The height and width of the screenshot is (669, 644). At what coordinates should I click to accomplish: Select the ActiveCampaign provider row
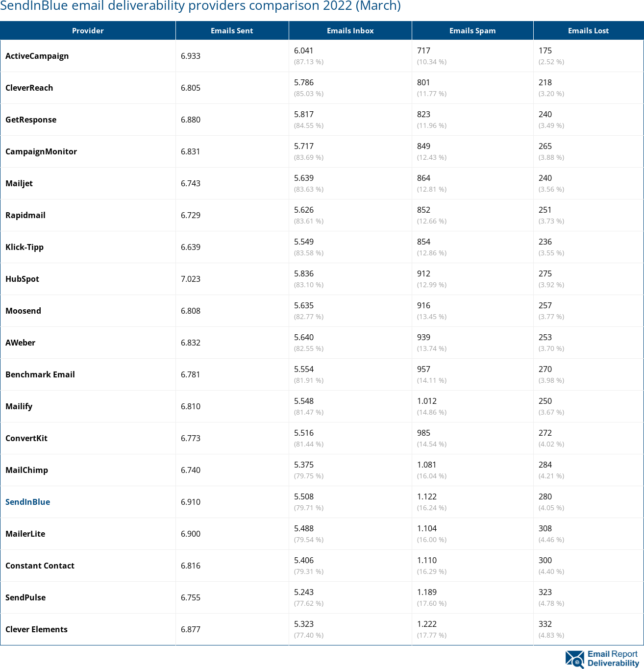tap(37, 56)
